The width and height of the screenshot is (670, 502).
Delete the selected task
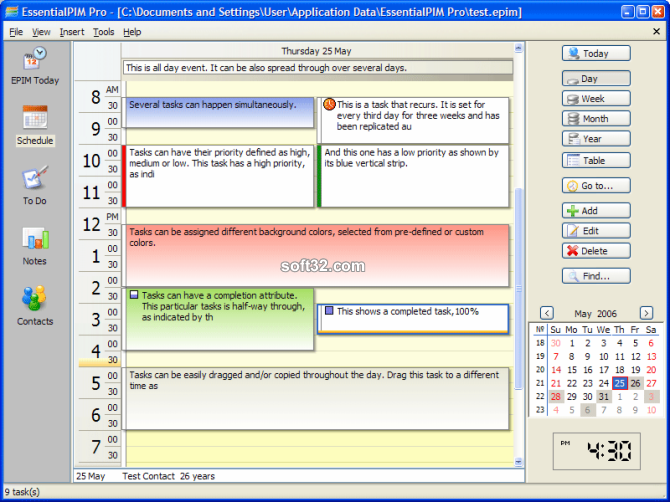point(596,251)
